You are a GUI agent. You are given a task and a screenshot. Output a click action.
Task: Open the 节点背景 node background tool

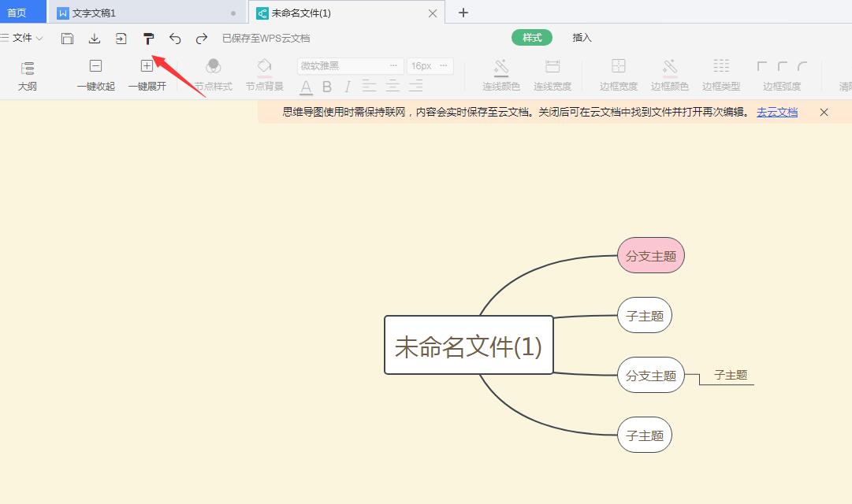[x=263, y=73]
